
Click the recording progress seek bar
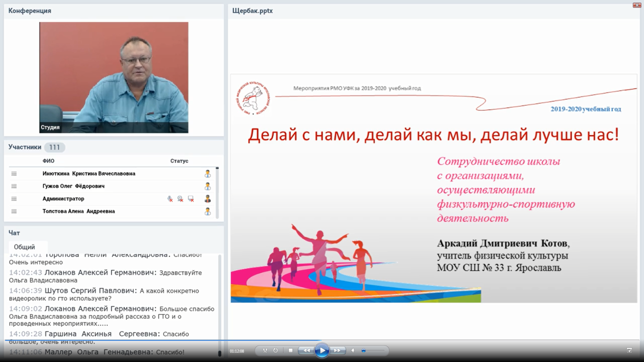(322, 340)
